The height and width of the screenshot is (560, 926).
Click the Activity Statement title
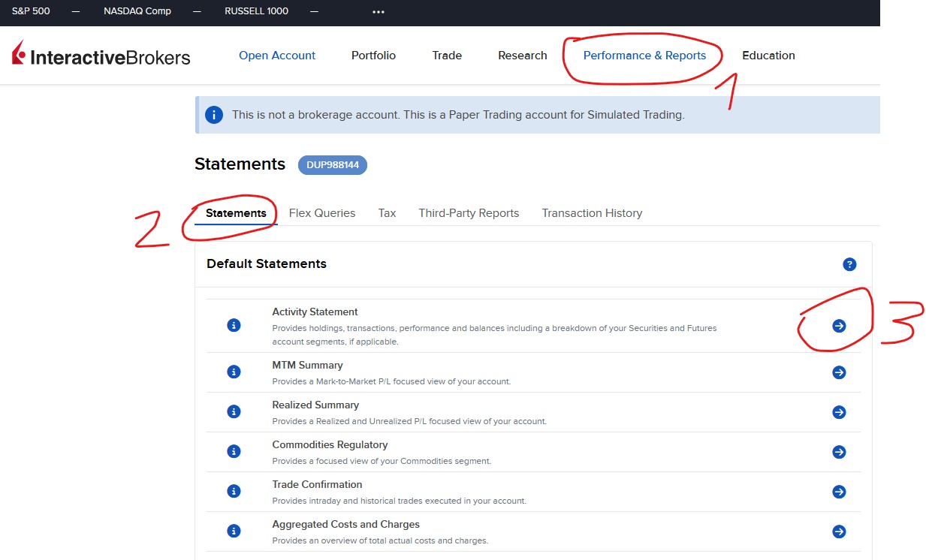pyautogui.click(x=315, y=312)
